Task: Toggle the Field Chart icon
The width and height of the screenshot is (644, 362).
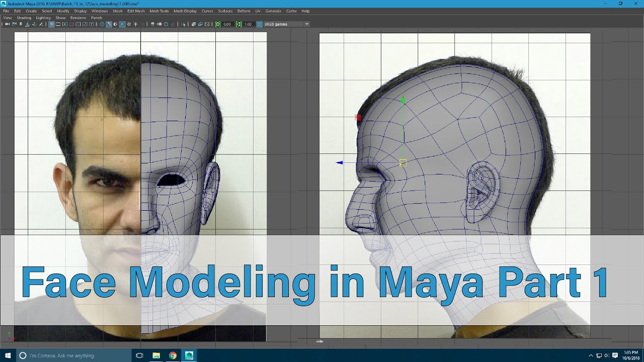Action: tap(78, 24)
